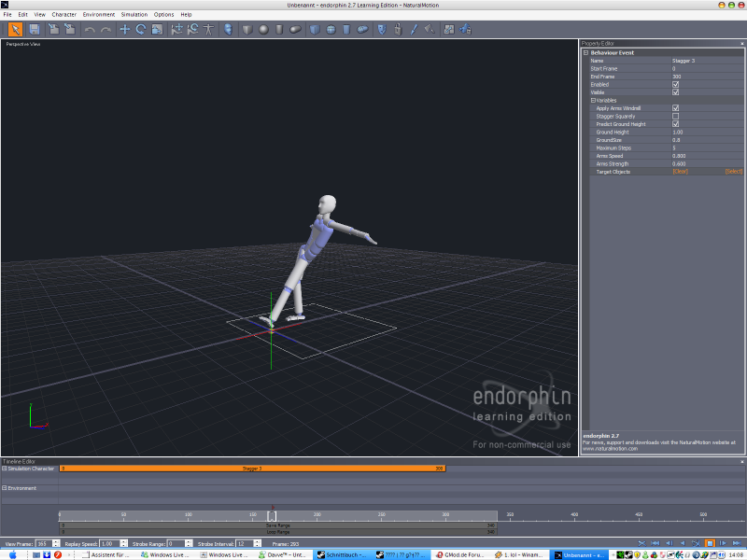The width and height of the screenshot is (747, 560).
Task: Collapse the Behaviour Event section
Action: (585, 52)
